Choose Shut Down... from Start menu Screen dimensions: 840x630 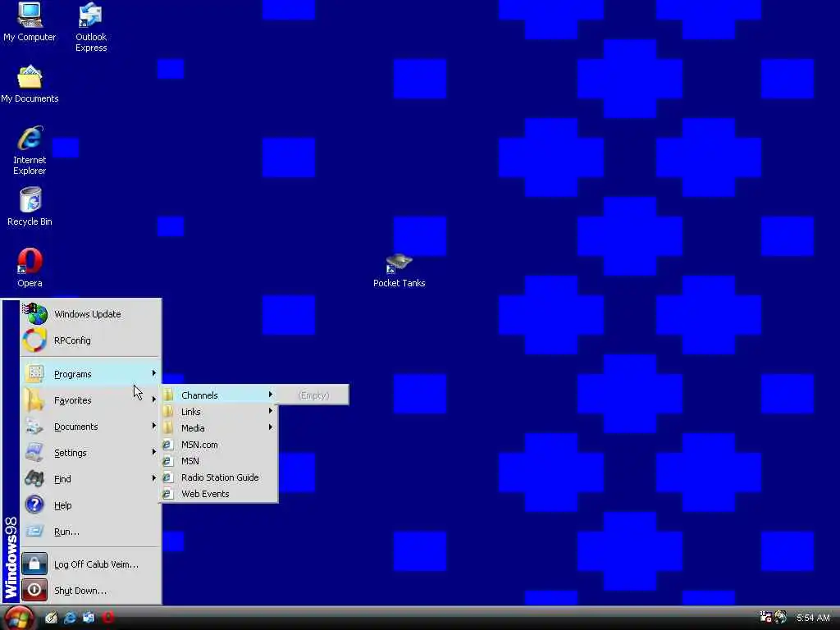pos(90,591)
